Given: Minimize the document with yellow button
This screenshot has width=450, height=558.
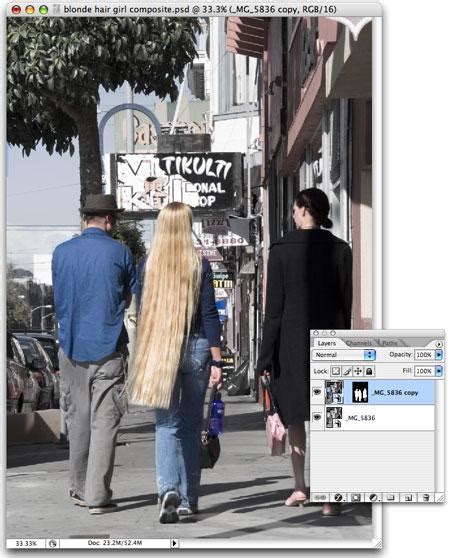Looking at the screenshot, I should 30,10.
